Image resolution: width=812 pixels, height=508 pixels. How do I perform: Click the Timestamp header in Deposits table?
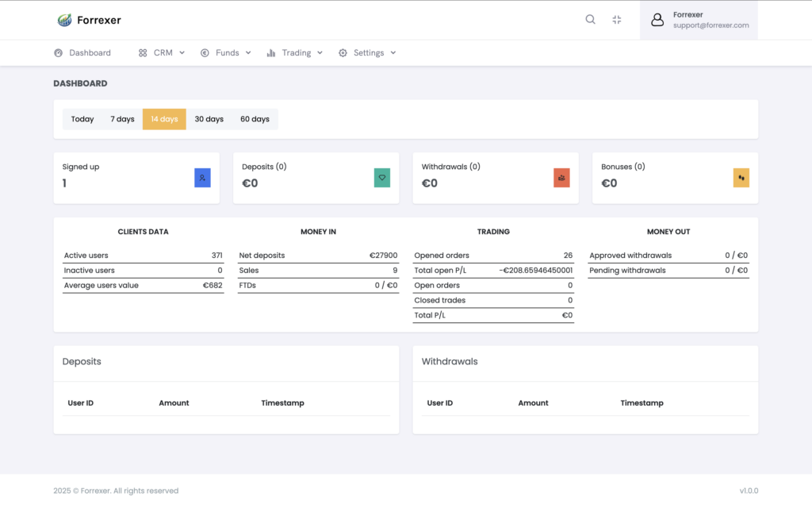[282, 403]
